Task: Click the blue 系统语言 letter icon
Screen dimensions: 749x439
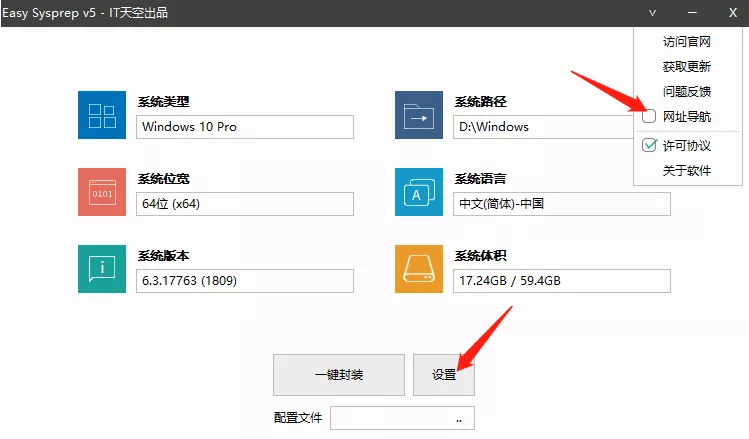Action: point(419,192)
